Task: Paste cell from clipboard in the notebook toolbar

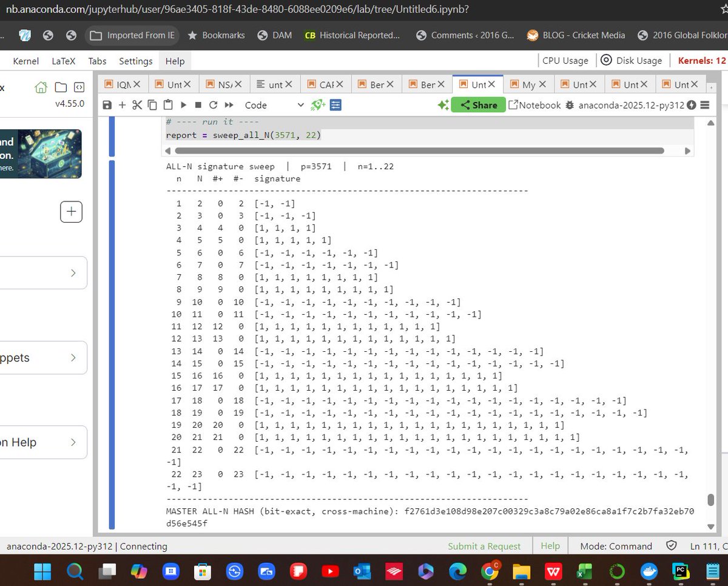Action: click(167, 105)
